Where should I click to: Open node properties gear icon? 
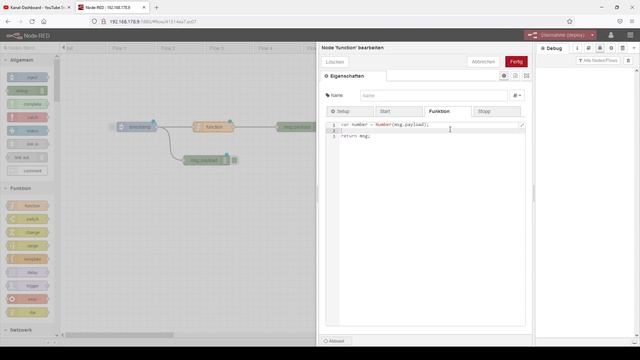(x=504, y=76)
